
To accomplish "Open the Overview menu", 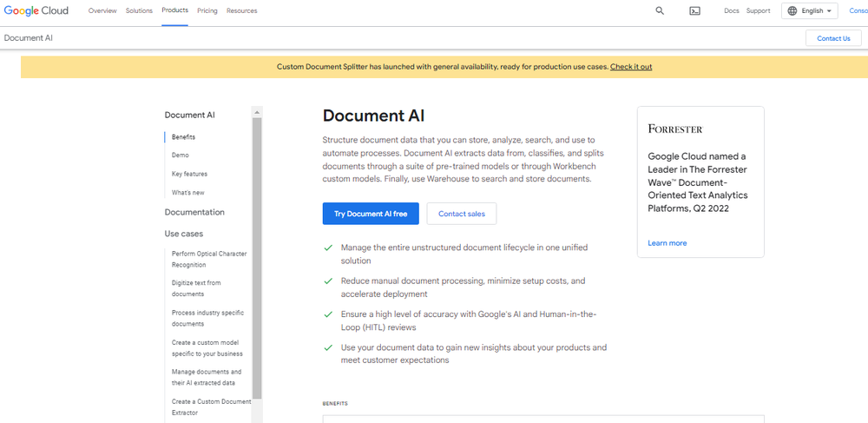I will [102, 10].
